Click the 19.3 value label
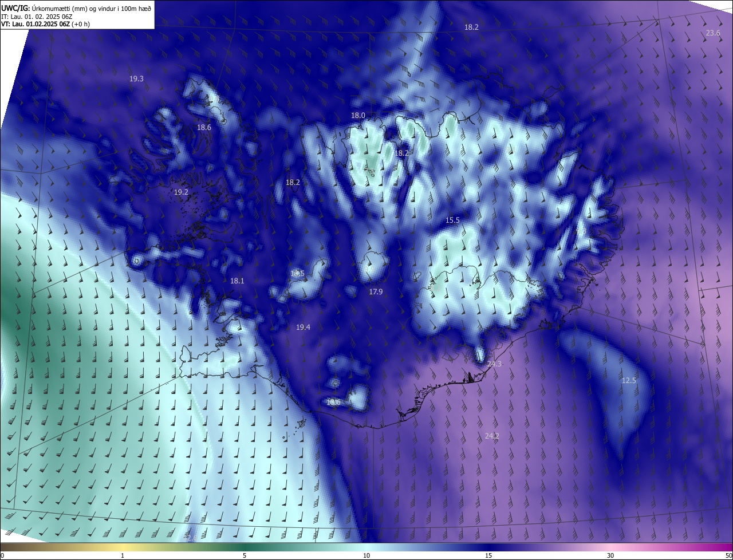Image resolution: width=733 pixels, height=560 pixels. (136, 79)
